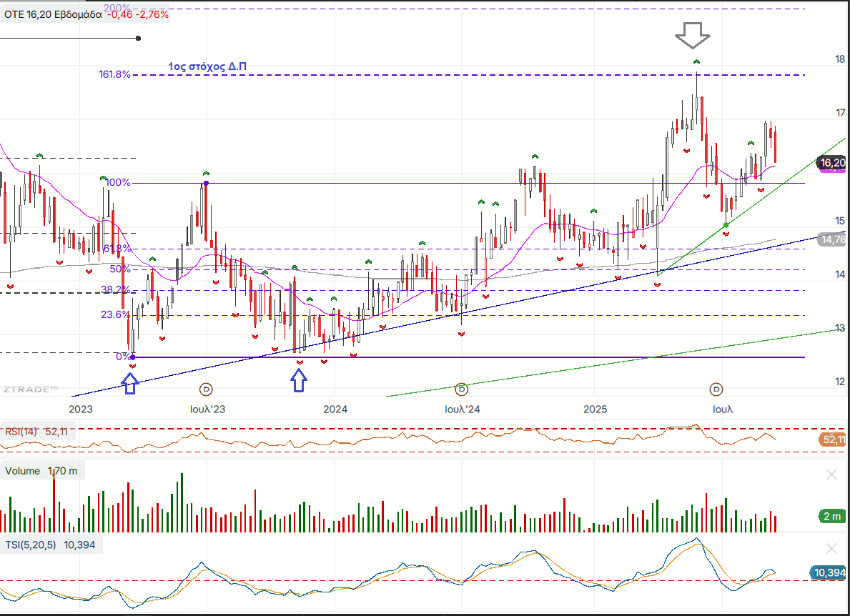This screenshot has width=850, height=616.
Task: Click the 16,20 current price tag
Action: point(832,163)
